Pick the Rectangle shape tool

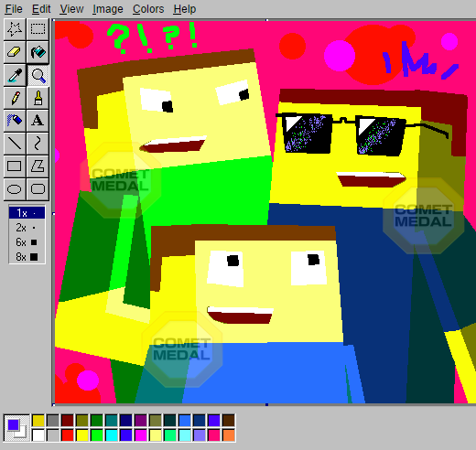[15, 166]
